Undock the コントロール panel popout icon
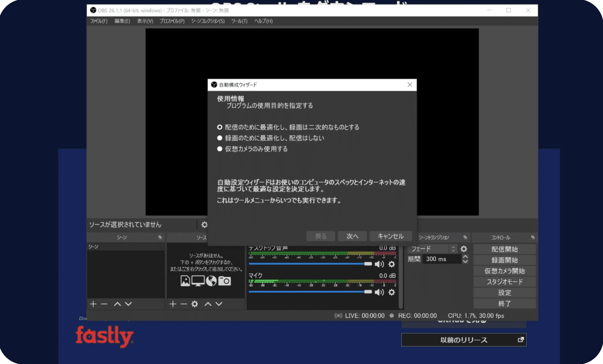The image size is (603, 364). [x=533, y=238]
